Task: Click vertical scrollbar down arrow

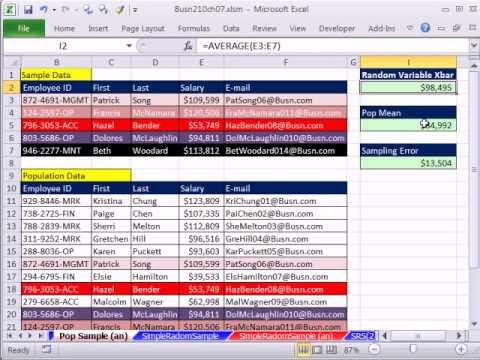Action: 474,324
